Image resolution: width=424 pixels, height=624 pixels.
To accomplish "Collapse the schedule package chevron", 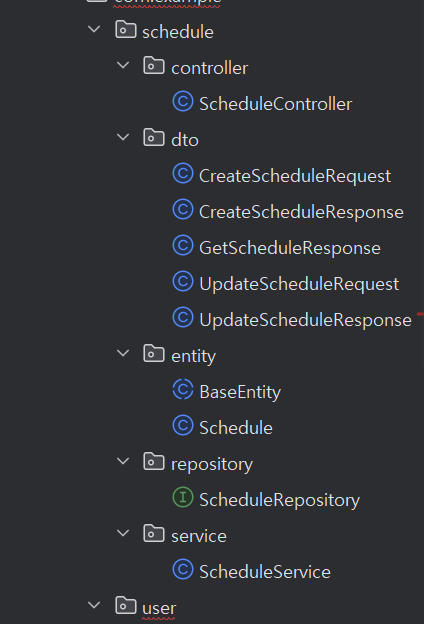I will point(94,29).
